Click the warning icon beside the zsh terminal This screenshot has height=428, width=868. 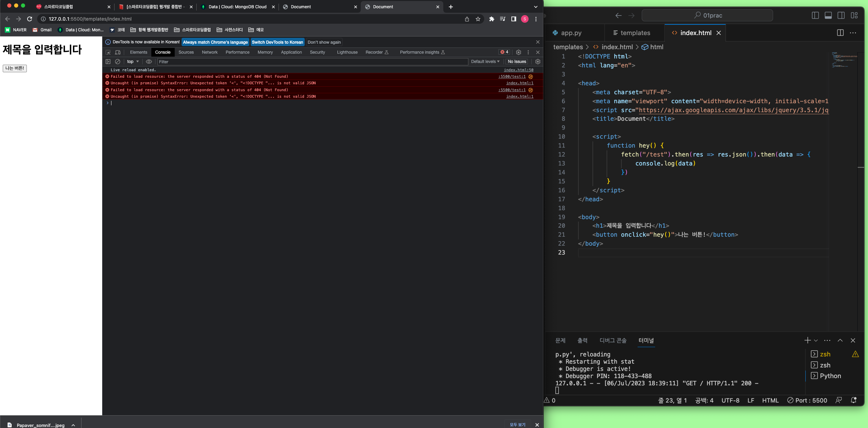coord(855,354)
